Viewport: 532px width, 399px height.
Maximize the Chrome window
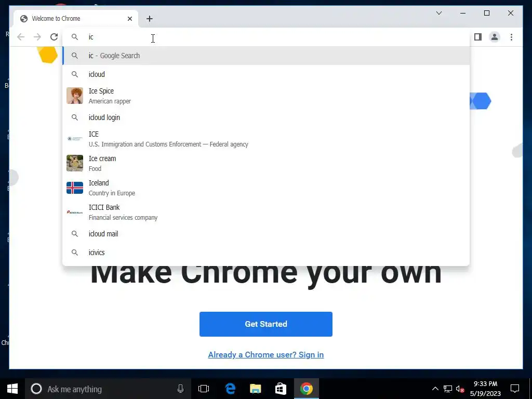click(487, 13)
